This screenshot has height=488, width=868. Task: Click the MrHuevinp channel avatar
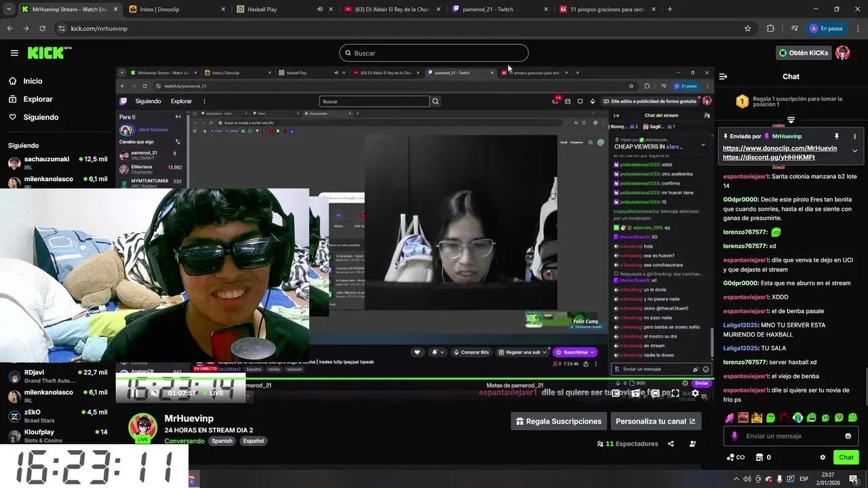point(143,428)
